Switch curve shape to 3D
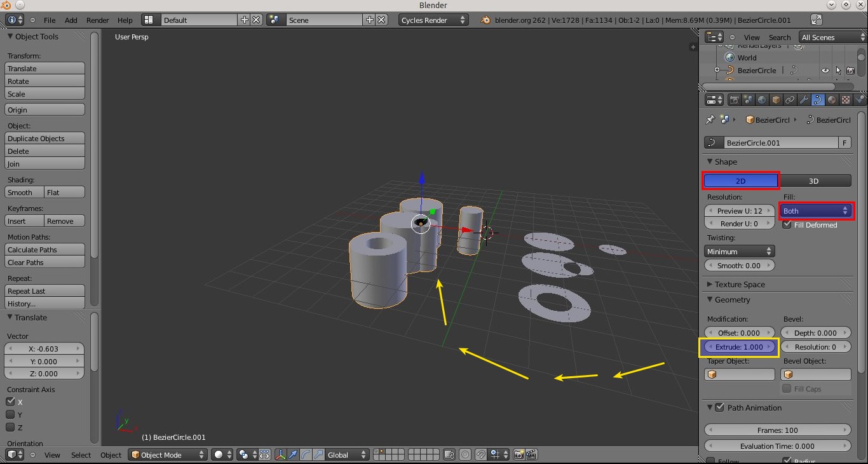 tap(814, 181)
